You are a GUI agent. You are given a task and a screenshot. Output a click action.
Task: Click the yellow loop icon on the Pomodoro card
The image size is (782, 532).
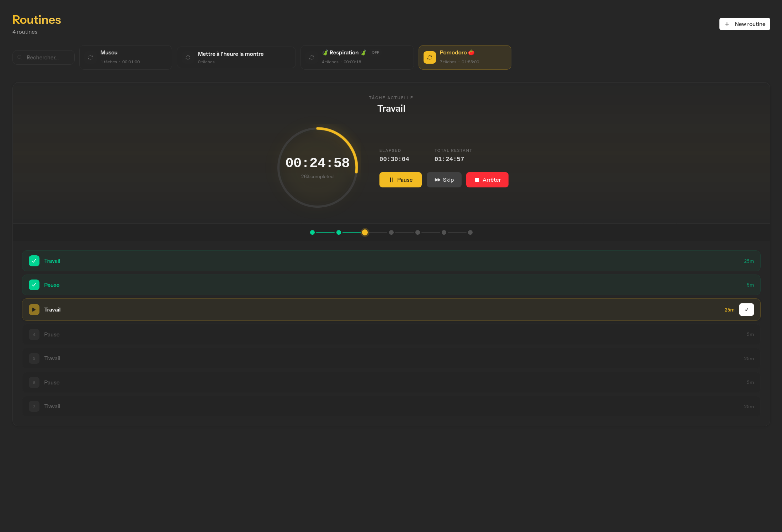(430, 57)
